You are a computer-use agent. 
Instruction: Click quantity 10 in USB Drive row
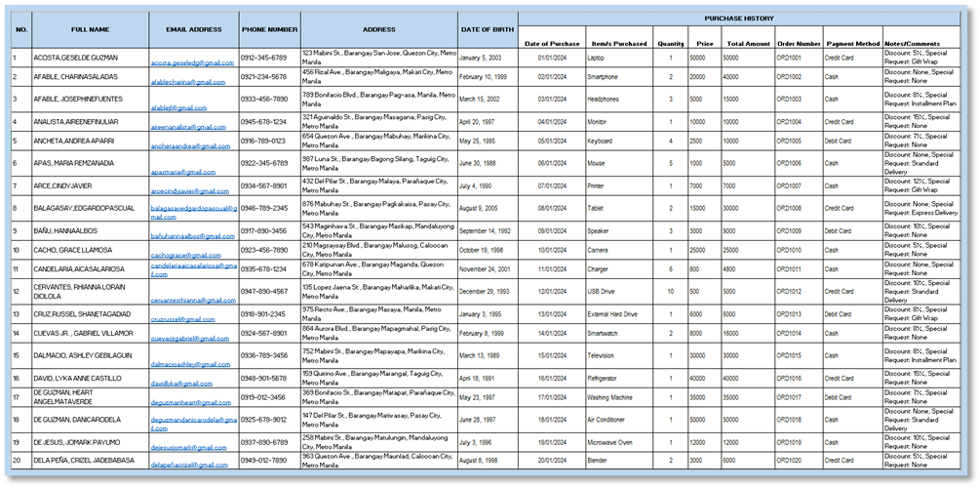pos(671,292)
